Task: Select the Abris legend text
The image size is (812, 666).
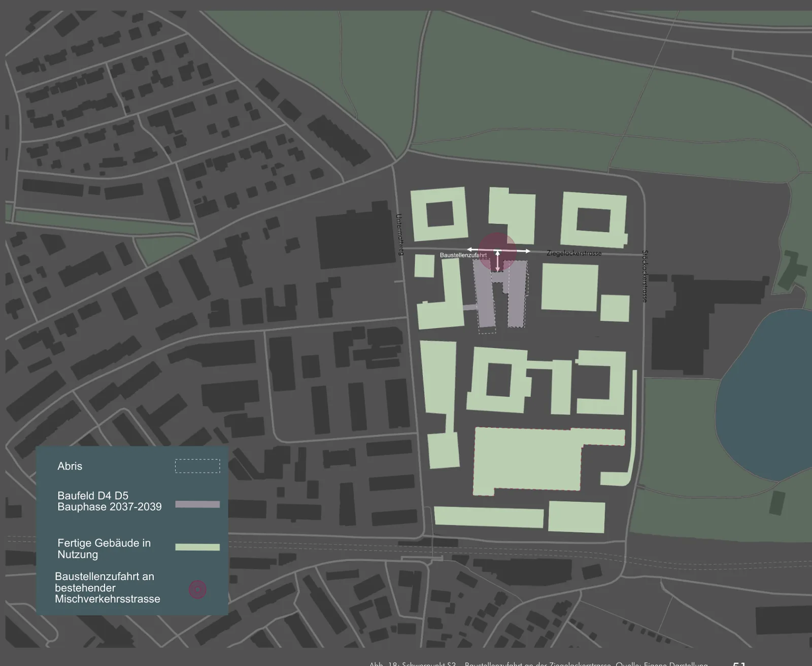Action: tap(70, 466)
